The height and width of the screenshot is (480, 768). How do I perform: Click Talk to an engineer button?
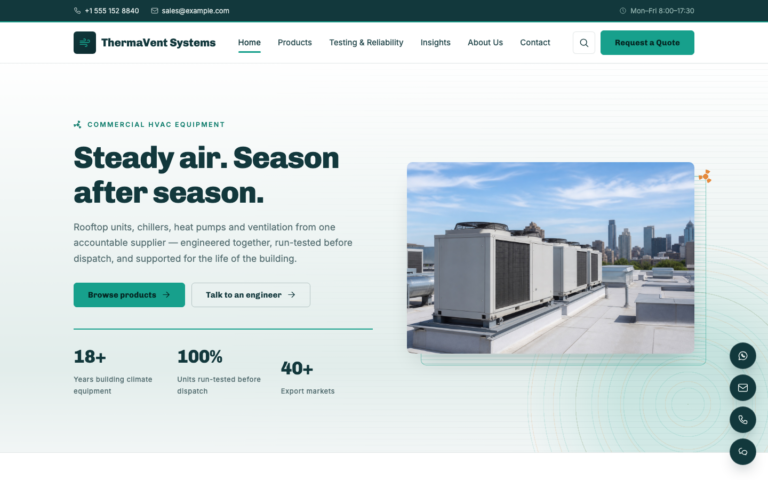click(251, 295)
